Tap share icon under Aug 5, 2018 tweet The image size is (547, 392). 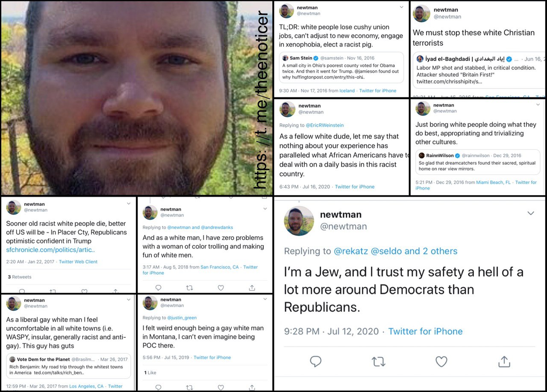pyautogui.click(x=252, y=288)
